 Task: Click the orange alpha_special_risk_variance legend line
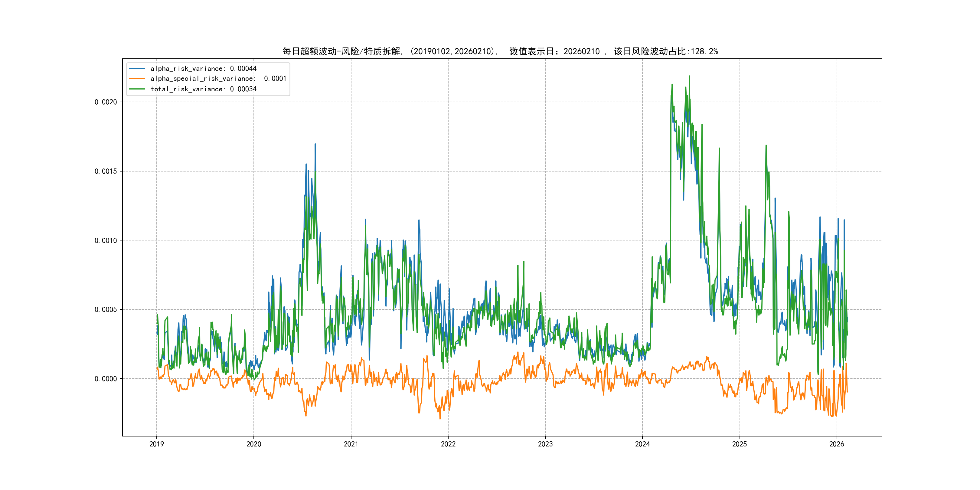[137, 79]
